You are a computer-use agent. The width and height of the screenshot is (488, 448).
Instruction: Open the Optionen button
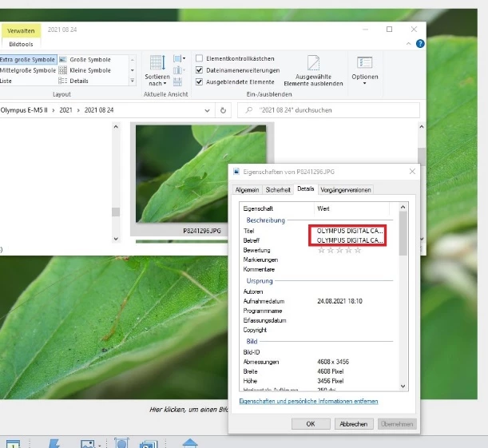[x=365, y=70]
